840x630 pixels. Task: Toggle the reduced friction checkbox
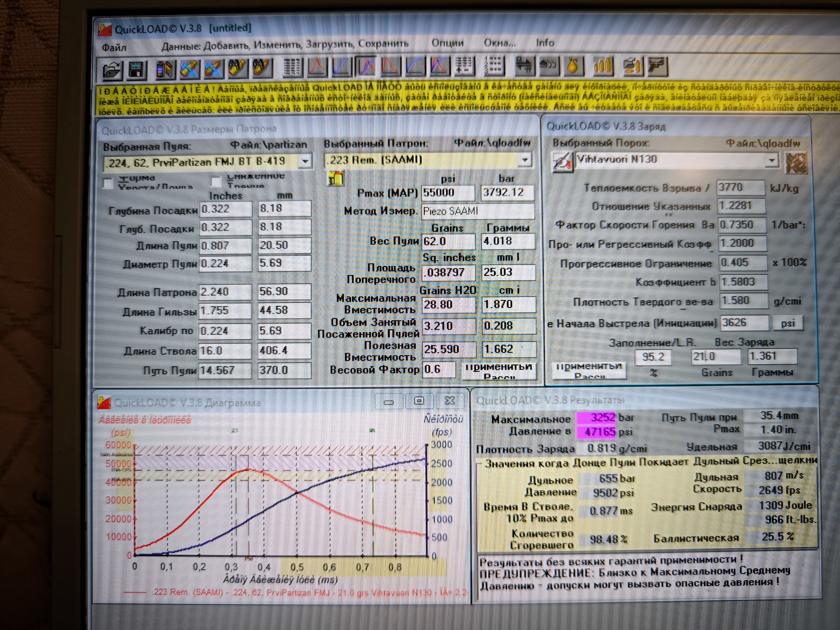pos(216,182)
